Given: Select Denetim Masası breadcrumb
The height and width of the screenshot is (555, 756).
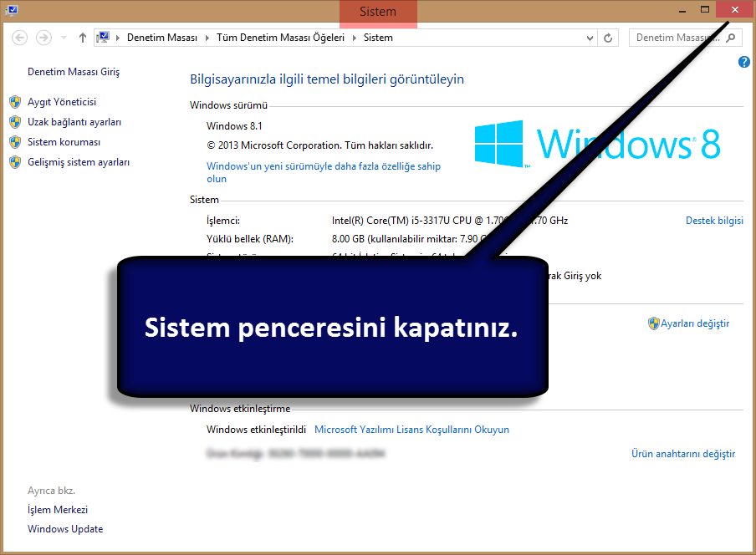Looking at the screenshot, I should click(x=162, y=38).
